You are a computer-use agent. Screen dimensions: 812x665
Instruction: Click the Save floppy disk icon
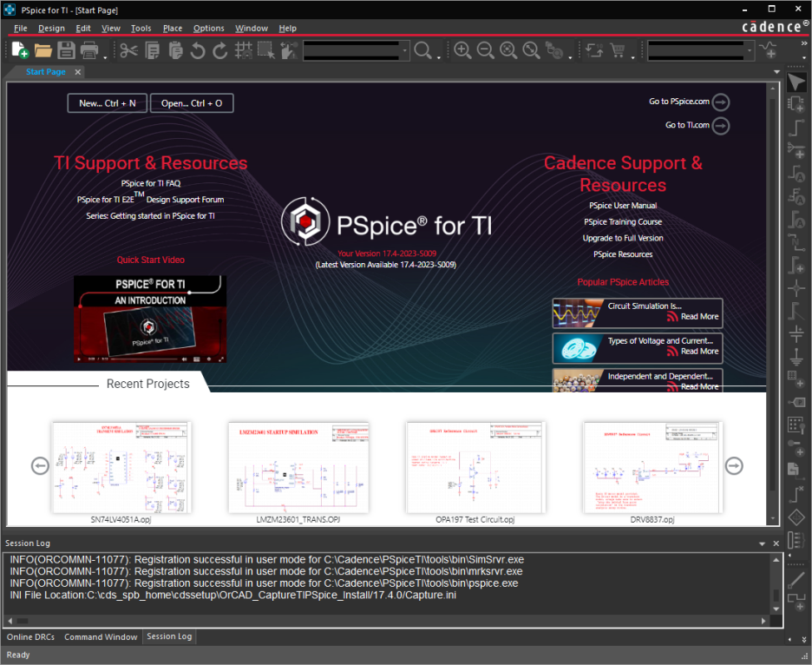(66, 50)
